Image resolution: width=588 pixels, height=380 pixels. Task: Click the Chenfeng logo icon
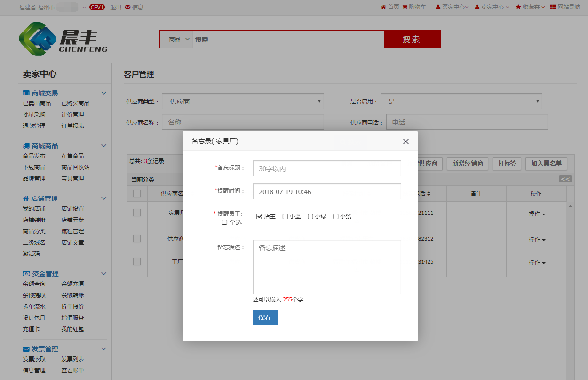[x=37, y=39]
